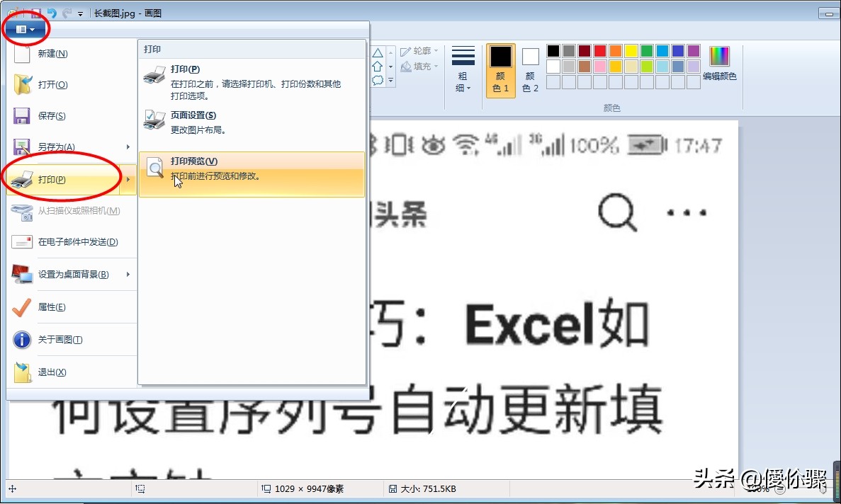Open 属性(E) with the checkmark icon
Screen dimensions: 841x504
72,307
